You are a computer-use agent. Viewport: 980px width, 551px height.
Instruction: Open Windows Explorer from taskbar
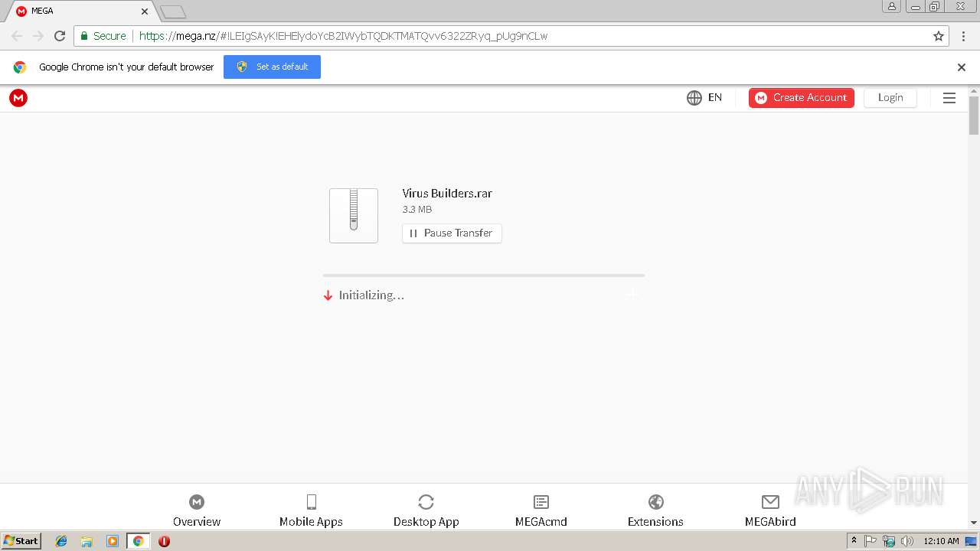[87, 541]
